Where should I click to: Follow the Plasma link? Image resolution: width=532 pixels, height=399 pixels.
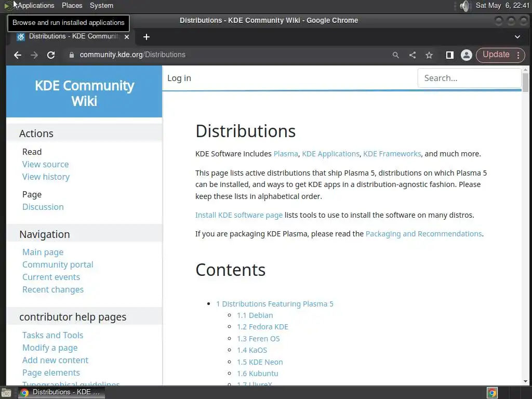point(286,154)
